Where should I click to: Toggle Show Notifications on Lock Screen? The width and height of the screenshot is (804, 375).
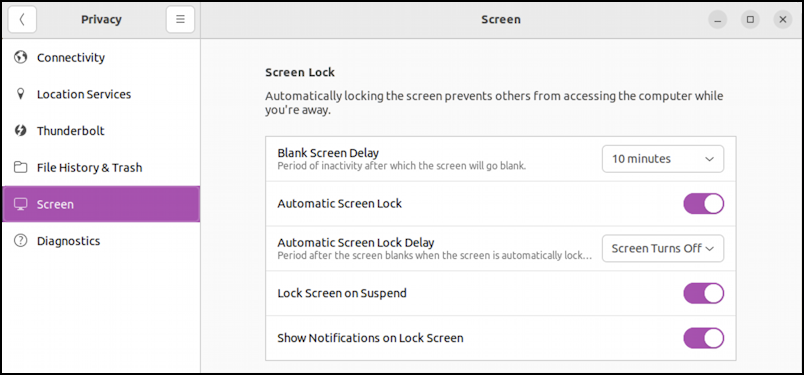(x=704, y=338)
